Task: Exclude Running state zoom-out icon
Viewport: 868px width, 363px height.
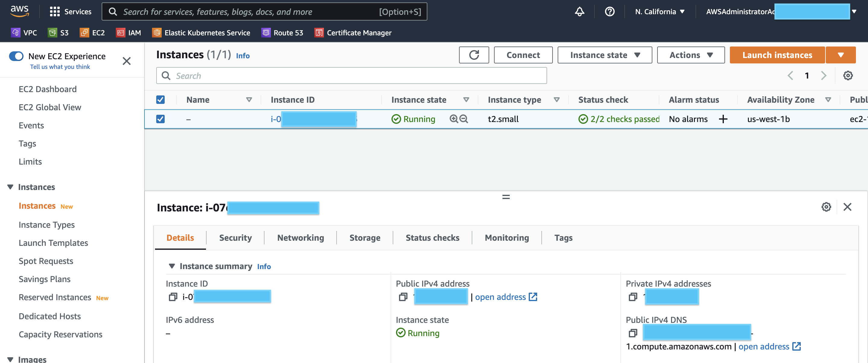Action: click(464, 119)
